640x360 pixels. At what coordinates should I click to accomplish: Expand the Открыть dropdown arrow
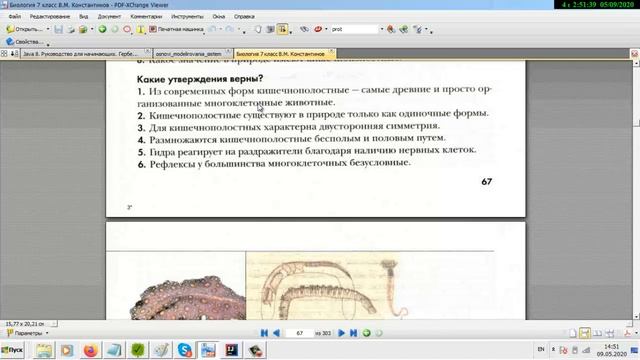tap(48, 29)
